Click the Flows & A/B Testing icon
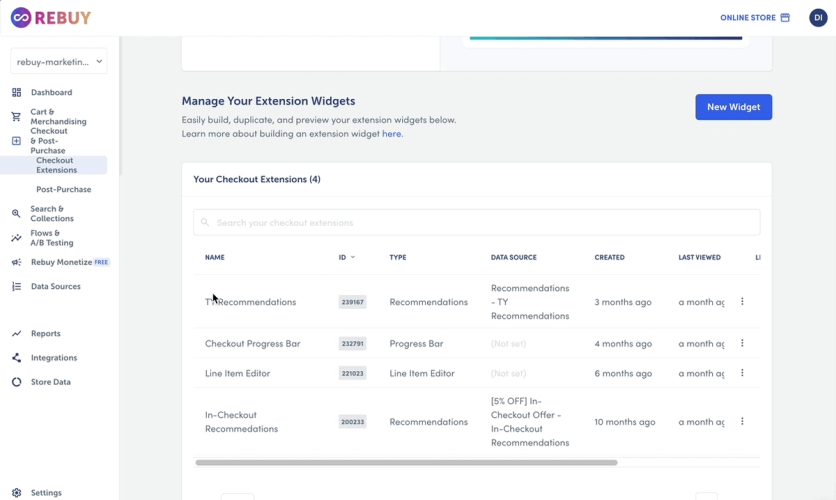The height and width of the screenshot is (500, 836). [17, 238]
